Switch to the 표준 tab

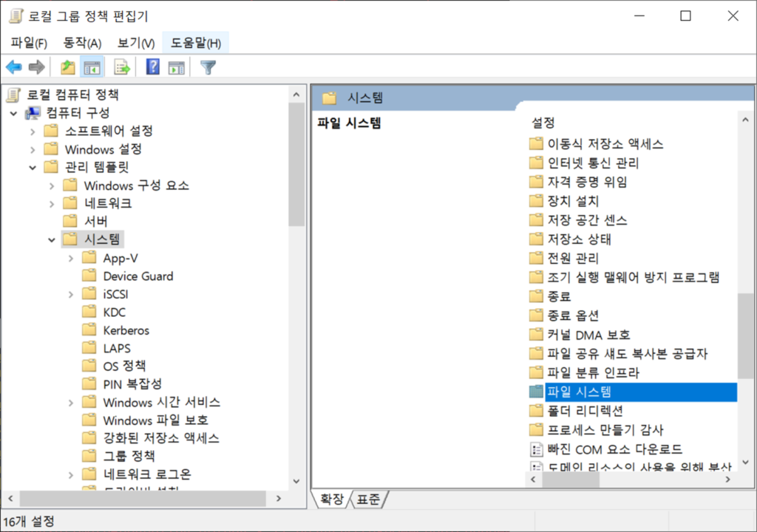click(368, 500)
